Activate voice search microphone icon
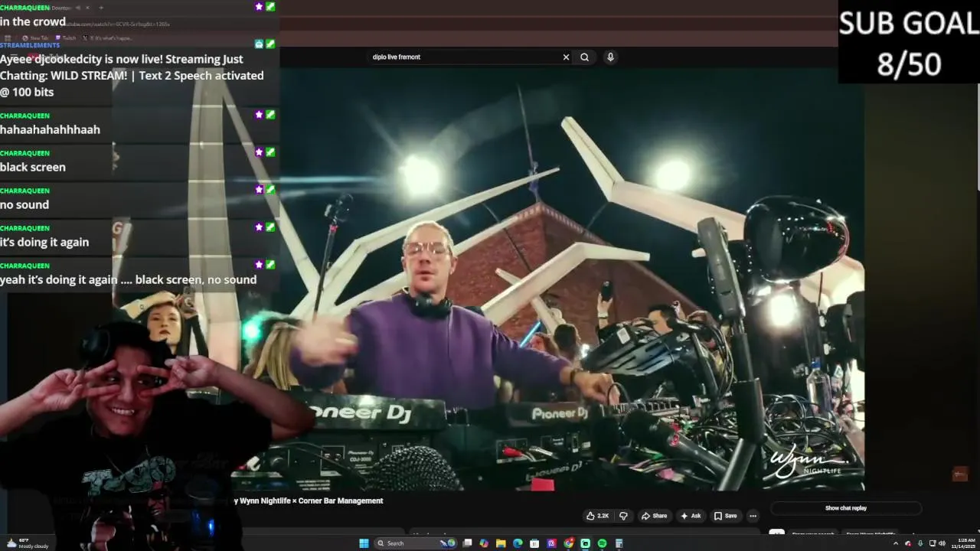 pos(610,57)
